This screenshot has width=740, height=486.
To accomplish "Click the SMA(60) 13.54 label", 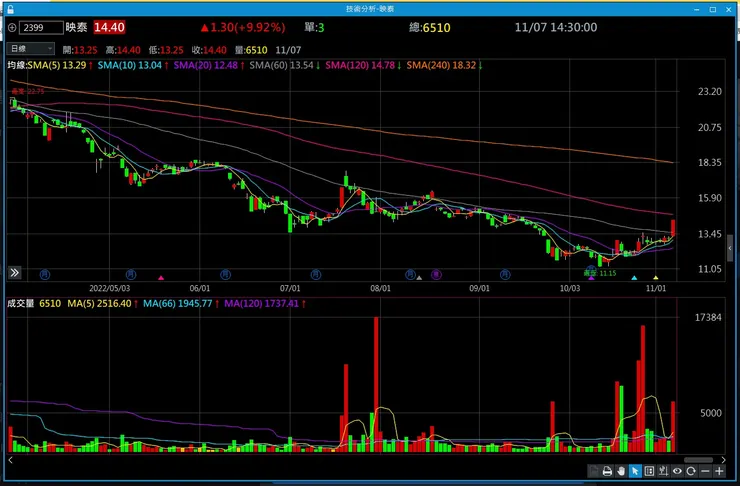I will point(281,65).
